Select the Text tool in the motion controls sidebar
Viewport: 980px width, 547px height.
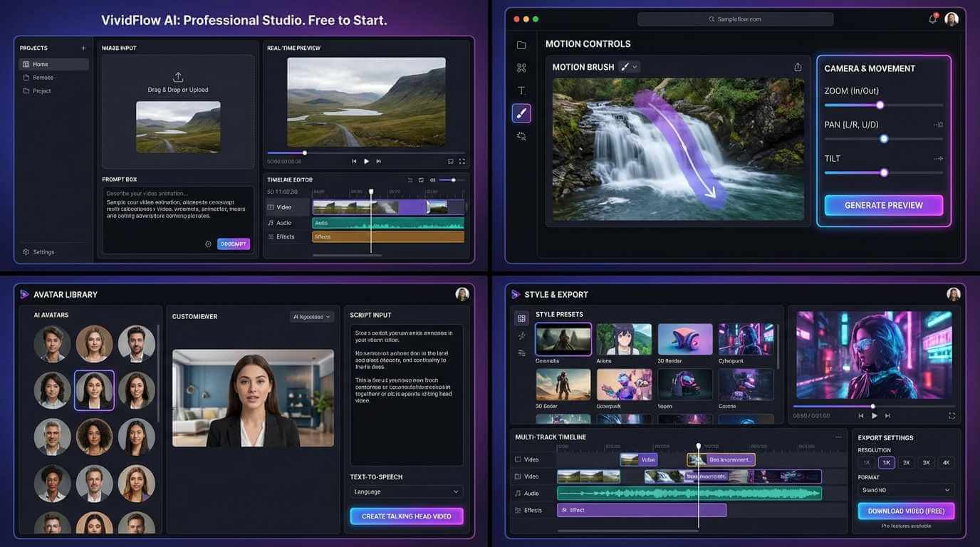[521, 90]
